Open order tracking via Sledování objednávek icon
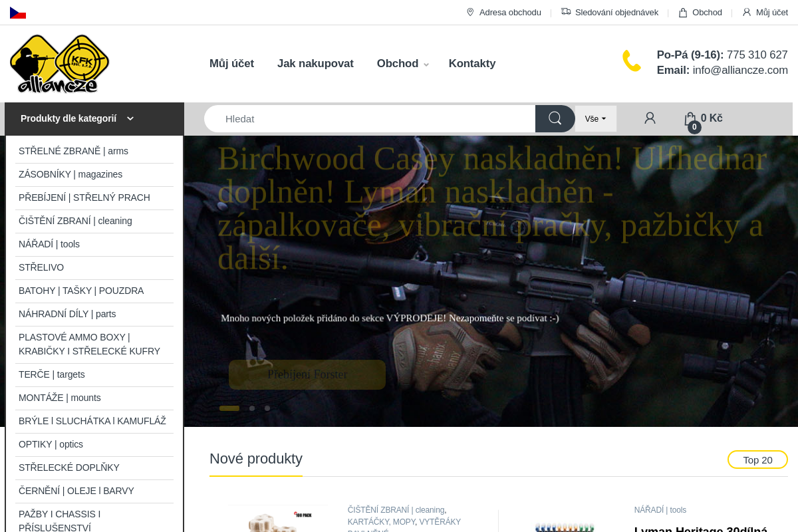This screenshot has width=798, height=532. (x=566, y=12)
